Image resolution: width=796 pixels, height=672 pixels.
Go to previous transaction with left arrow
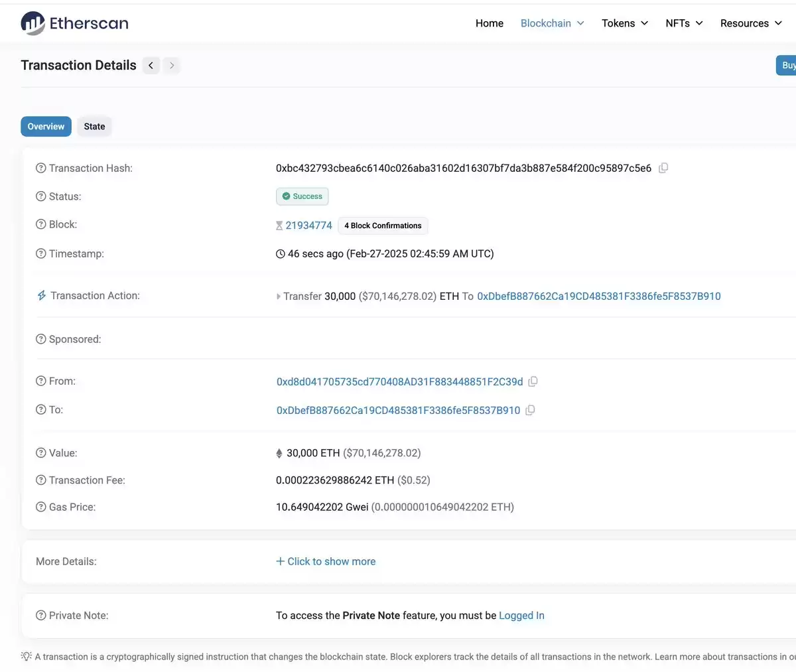151,65
